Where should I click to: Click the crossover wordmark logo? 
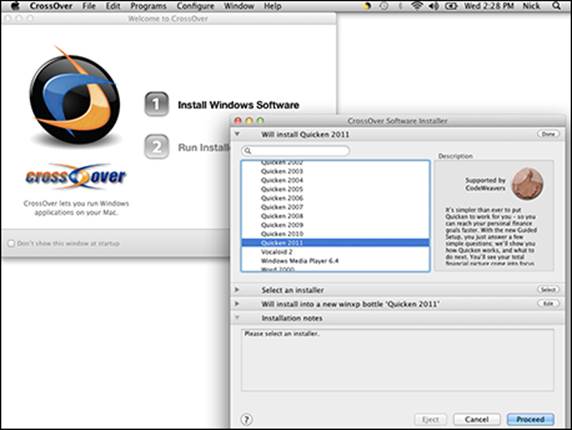[x=76, y=177]
